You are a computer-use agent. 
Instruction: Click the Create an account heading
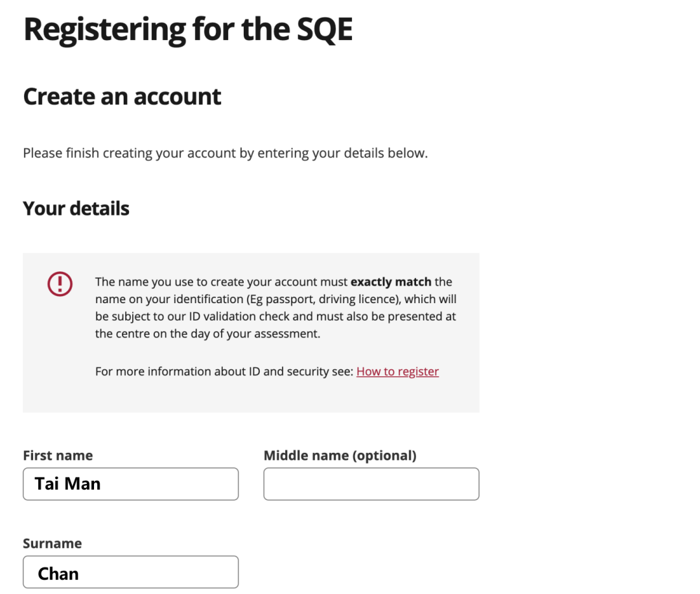pos(122,97)
